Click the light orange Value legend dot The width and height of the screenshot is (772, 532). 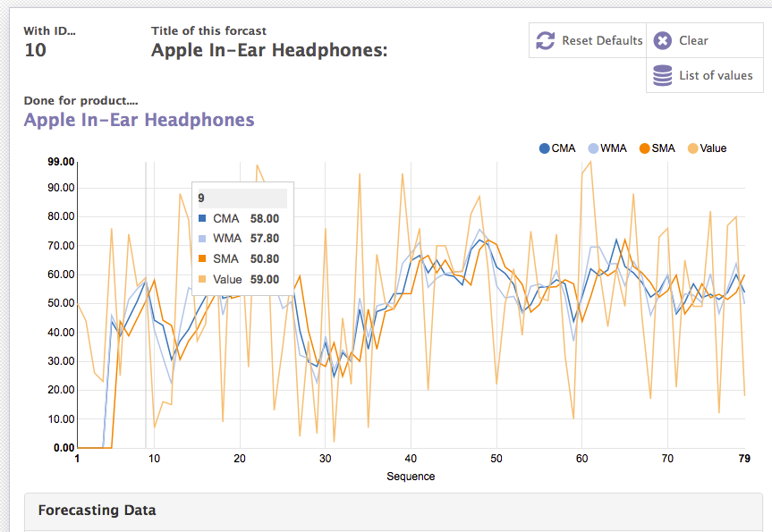pos(692,148)
